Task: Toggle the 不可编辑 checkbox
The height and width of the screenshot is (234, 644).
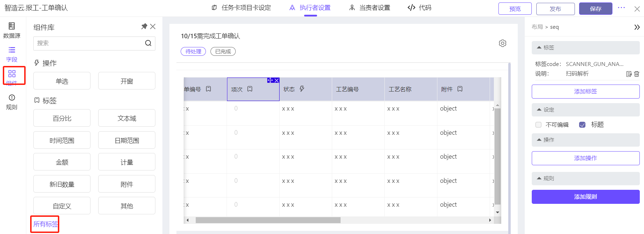Action: coord(538,125)
